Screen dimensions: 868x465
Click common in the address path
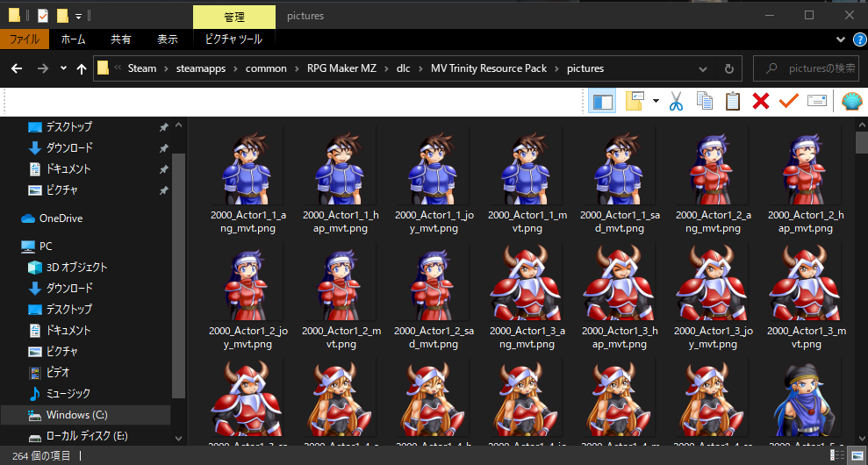pos(266,68)
